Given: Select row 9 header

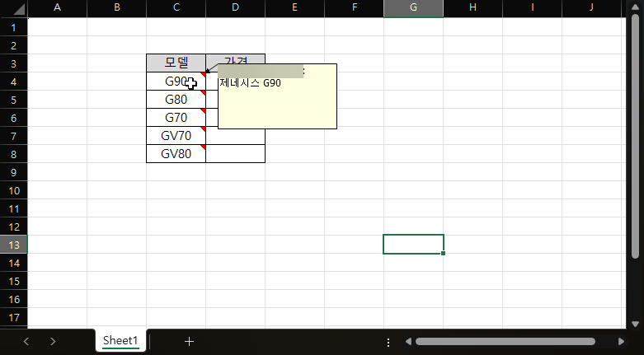Looking at the screenshot, I should point(13,172).
